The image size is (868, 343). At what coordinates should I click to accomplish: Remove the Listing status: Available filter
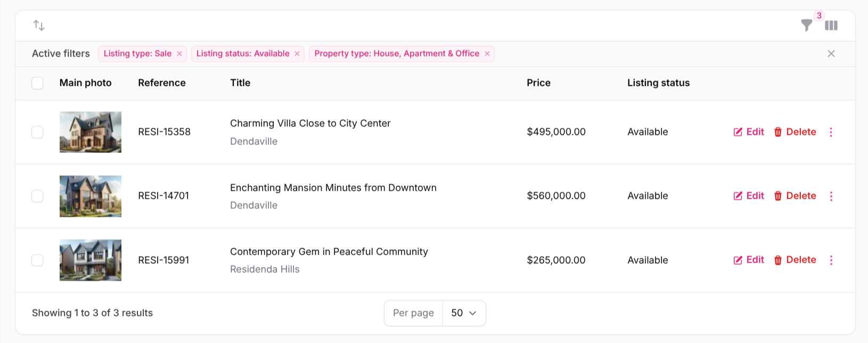297,54
